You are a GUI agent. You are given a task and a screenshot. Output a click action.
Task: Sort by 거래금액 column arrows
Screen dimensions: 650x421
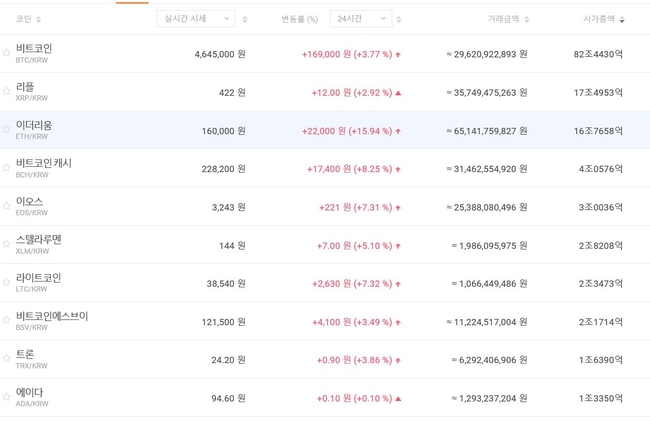[x=526, y=19]
